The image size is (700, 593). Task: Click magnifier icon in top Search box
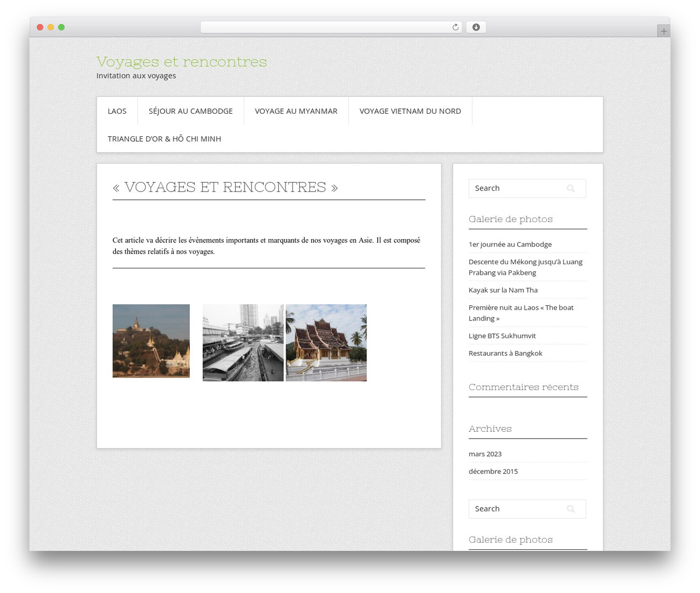[571, 188]
